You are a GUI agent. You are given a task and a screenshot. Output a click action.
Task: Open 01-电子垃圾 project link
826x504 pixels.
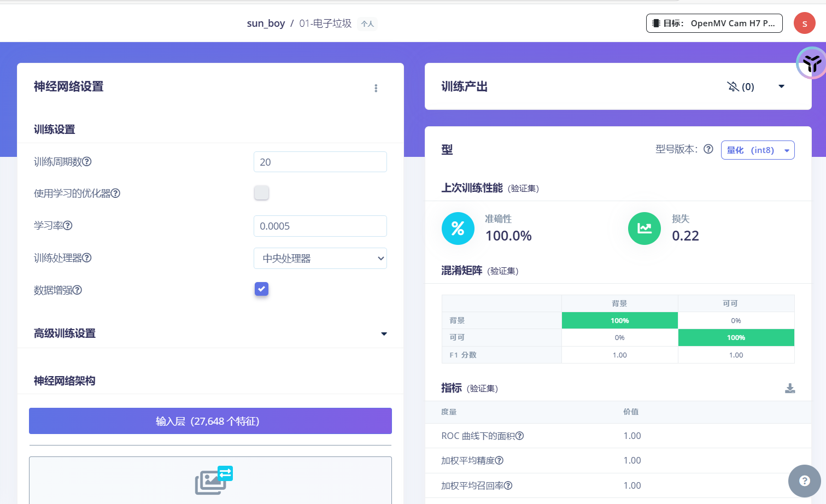coord(325,24)
